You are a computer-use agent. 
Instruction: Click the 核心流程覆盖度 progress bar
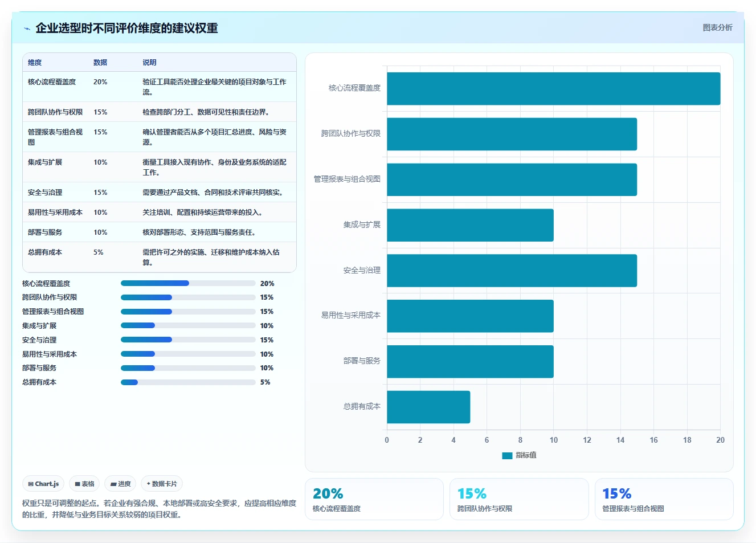pos(188,283)
